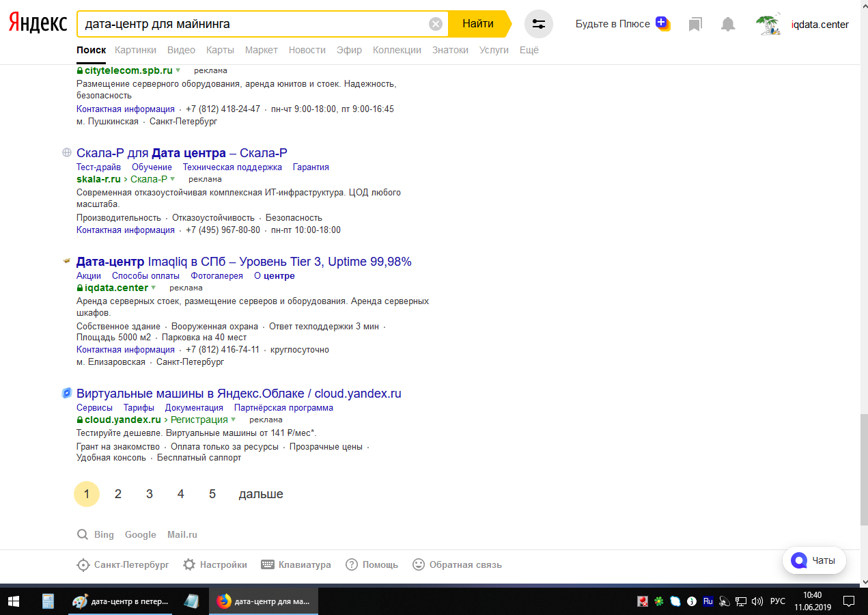Click the location icon beside Санкт-Петербург

point(83,565)
